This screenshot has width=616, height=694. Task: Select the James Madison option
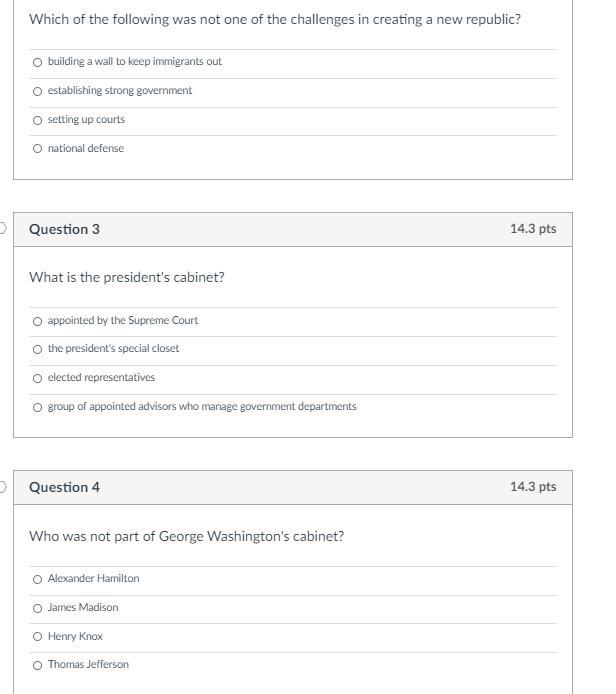point(38,608)
